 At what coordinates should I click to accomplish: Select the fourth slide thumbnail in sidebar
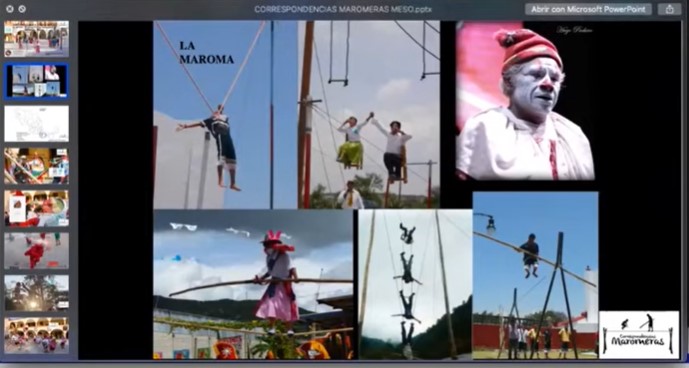[36, 166]
